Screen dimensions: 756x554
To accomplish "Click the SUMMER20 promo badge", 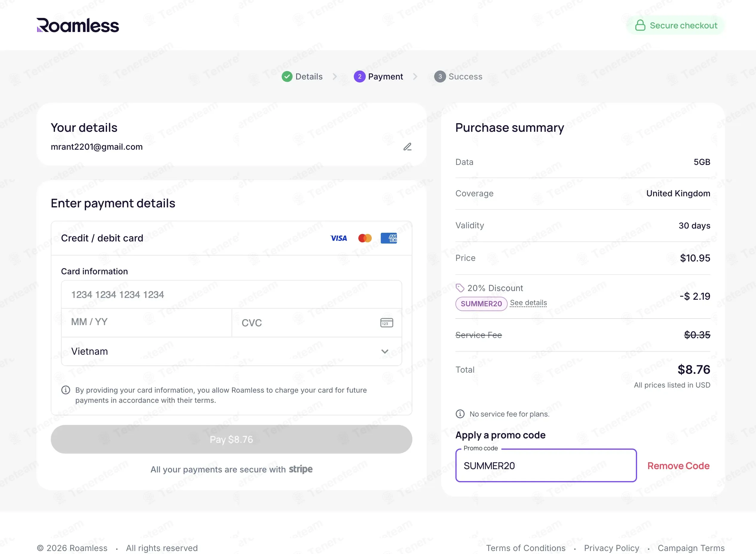I will point(481,304).
